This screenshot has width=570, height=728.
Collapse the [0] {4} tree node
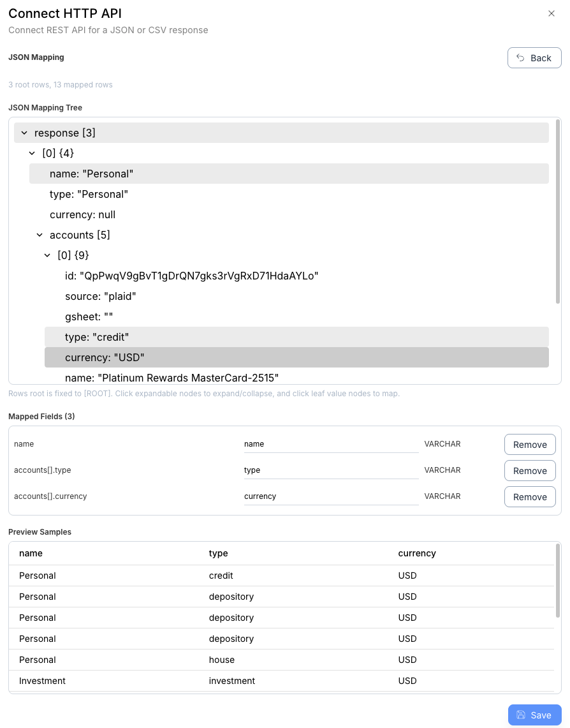click(x=32, y=153)
